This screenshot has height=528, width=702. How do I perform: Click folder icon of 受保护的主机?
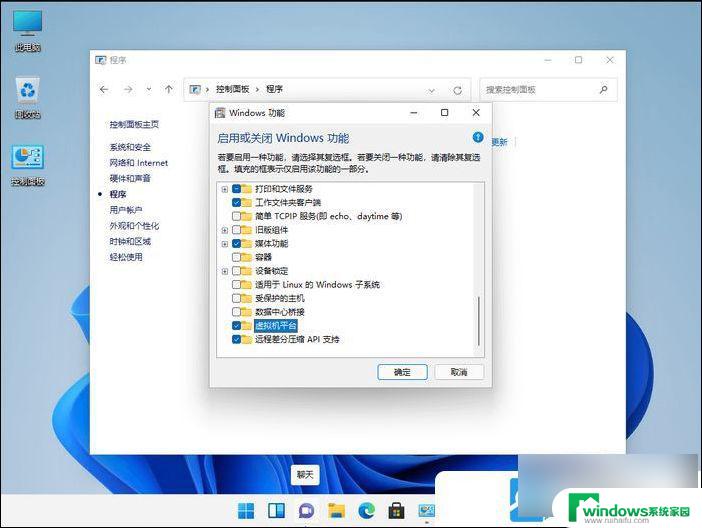point(247,298)
